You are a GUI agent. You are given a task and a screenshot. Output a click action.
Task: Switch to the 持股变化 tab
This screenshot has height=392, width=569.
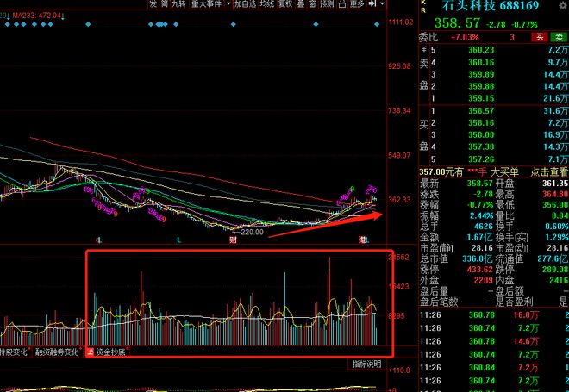14,352
